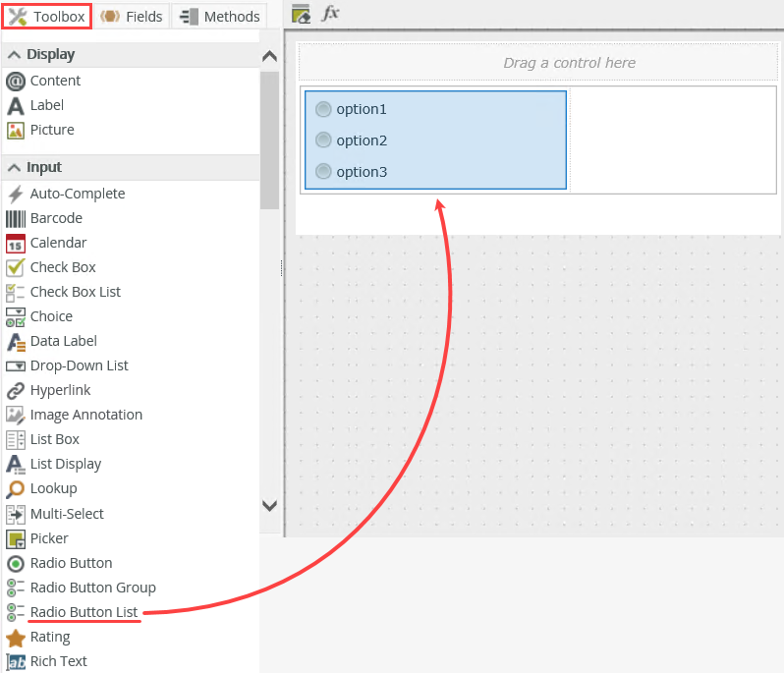This screenshot has height=673, width=784.
Task: Switch to the Fields tab
Action: point(132,17)
